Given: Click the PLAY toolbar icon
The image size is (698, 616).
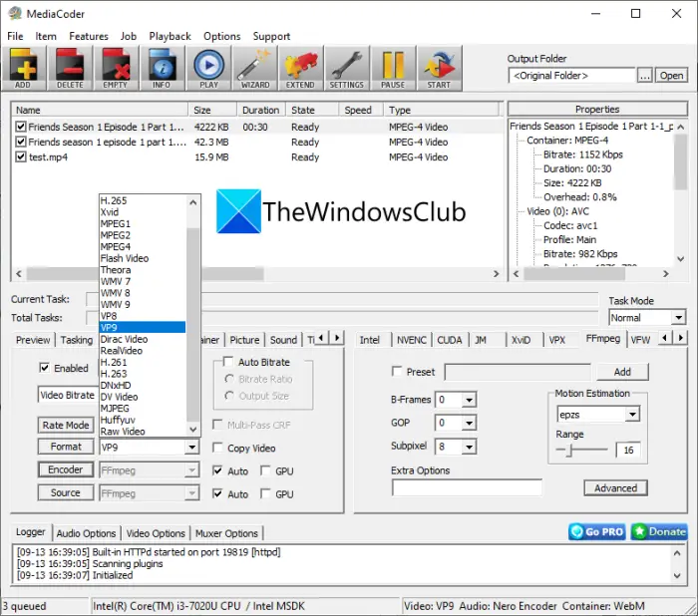Looking at the screenshot, I should 208,68.
